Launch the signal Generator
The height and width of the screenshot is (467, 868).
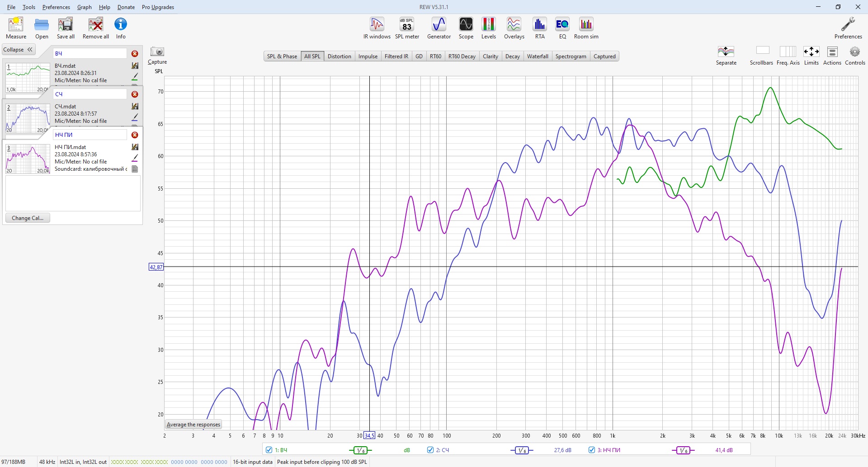(x=439, y=28)
